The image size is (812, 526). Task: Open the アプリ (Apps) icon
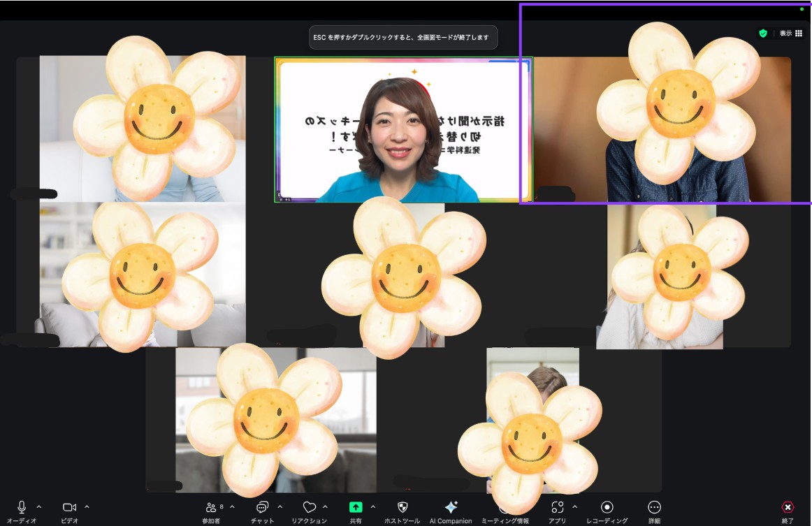(557, 508)
